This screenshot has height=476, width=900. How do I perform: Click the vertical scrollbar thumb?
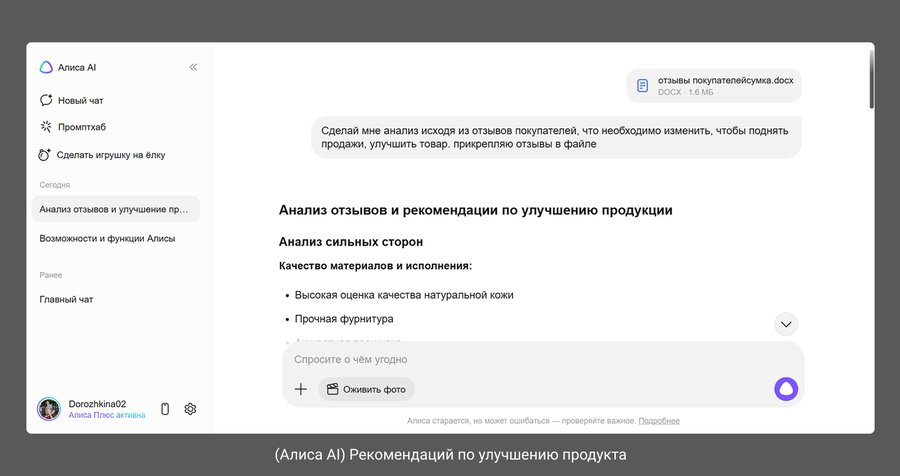pyautogui.click(x=871, y=79)
